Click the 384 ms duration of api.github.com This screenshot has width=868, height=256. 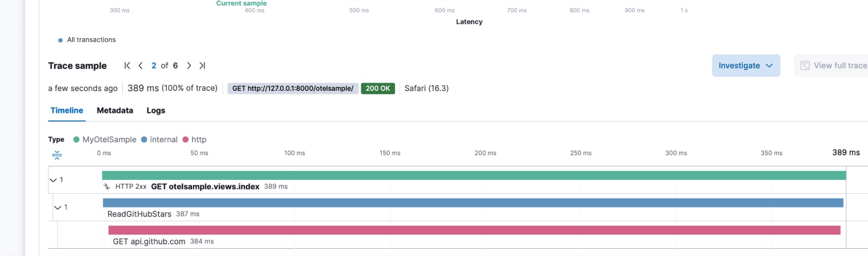pyautogui.click(x=202, y=241)
